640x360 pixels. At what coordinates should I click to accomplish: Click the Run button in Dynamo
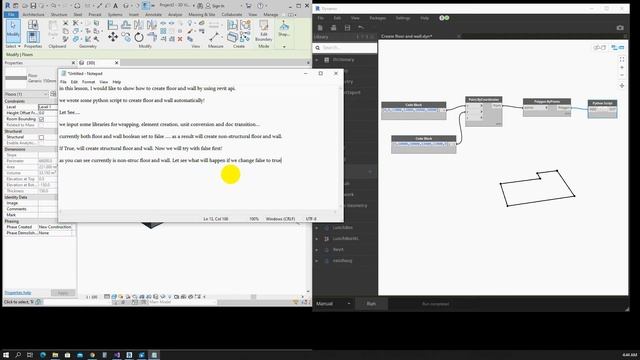point(371,304)
